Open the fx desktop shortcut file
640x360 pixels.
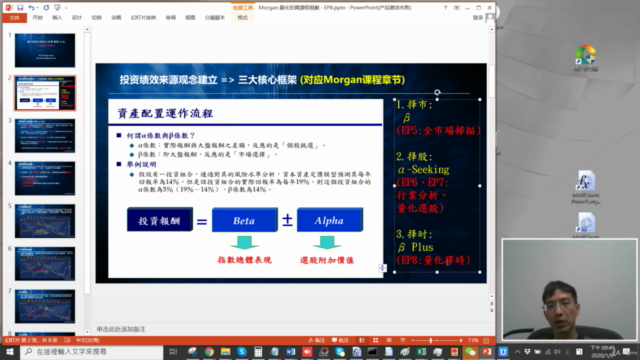[x=586, y=187]
